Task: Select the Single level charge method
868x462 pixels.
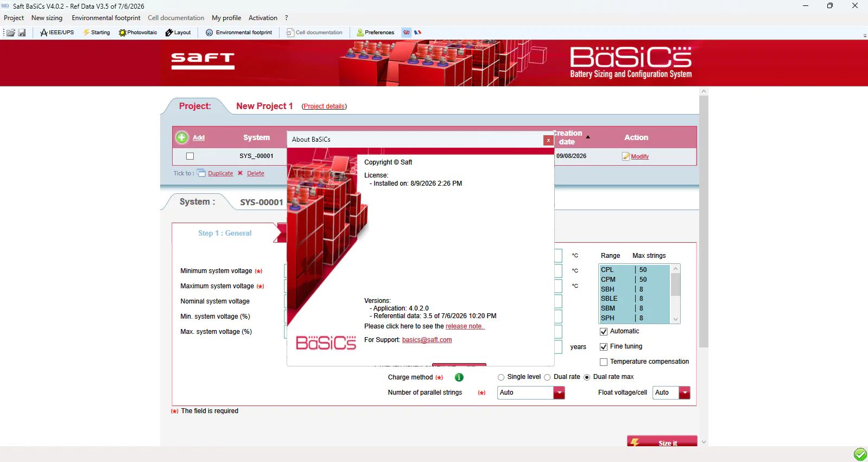Action: (501, 377)
